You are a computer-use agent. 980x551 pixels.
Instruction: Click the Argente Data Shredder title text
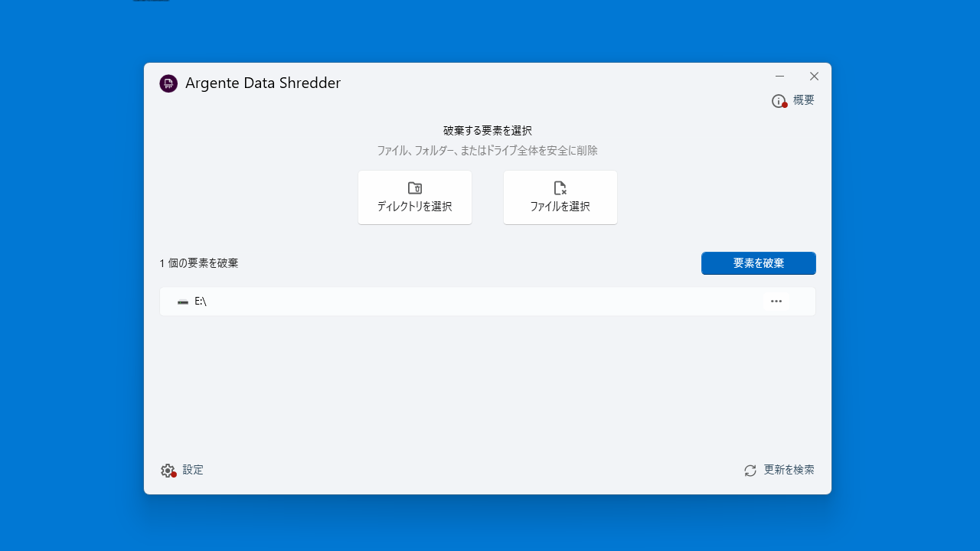[263, 83]
